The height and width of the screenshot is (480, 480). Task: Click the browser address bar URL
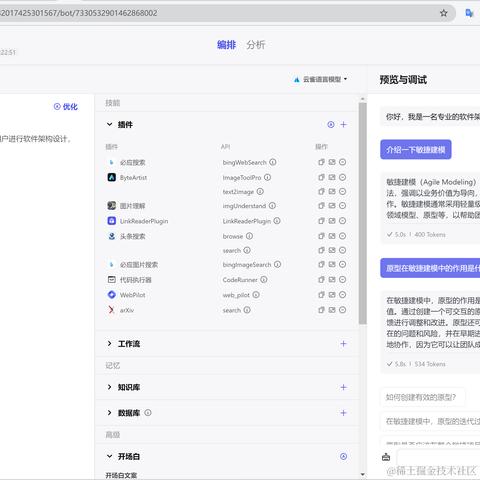pos(79,13)
